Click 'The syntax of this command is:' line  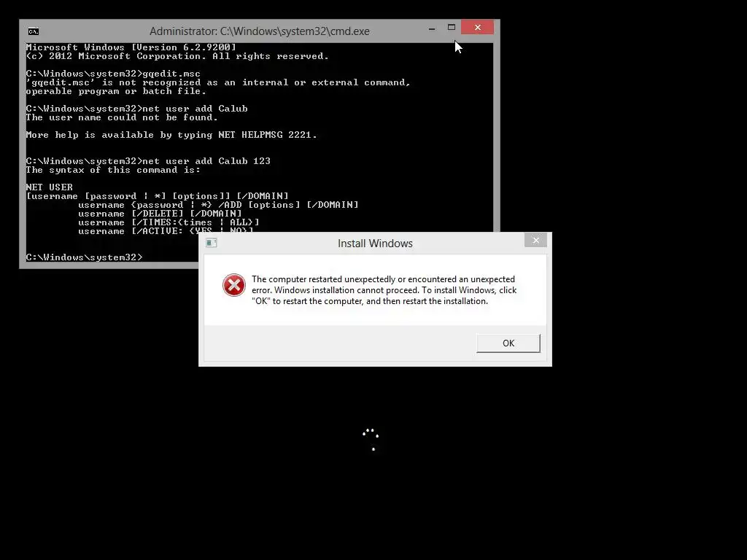(113, 170)
